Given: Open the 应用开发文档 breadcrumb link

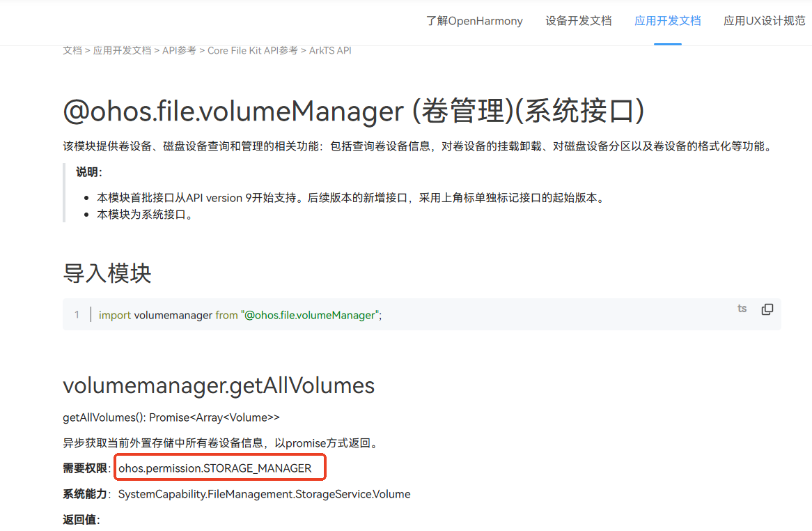Looking at the screenshot, I should click(122, 51).
